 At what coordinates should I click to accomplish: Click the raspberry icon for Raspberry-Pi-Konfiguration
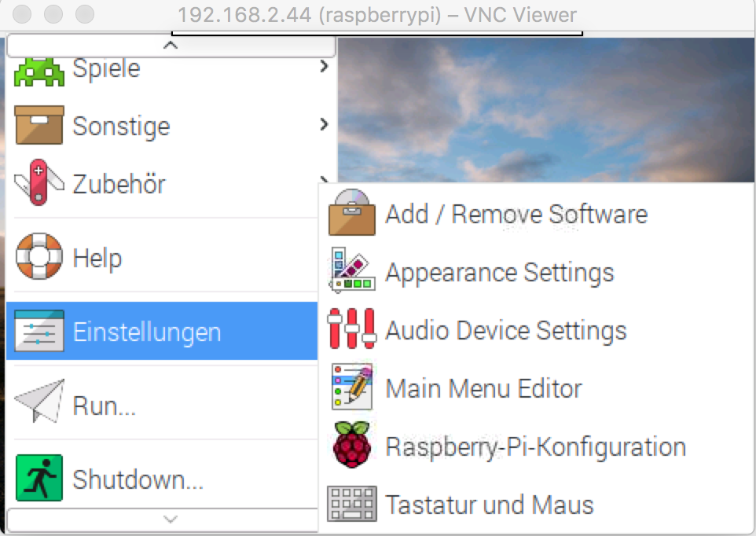click(351, 446)
